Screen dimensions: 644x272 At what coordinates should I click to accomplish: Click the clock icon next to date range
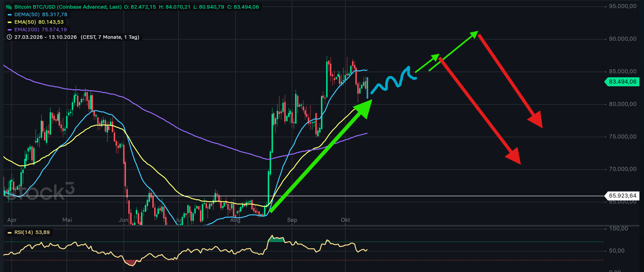click(x=9, y=37)
